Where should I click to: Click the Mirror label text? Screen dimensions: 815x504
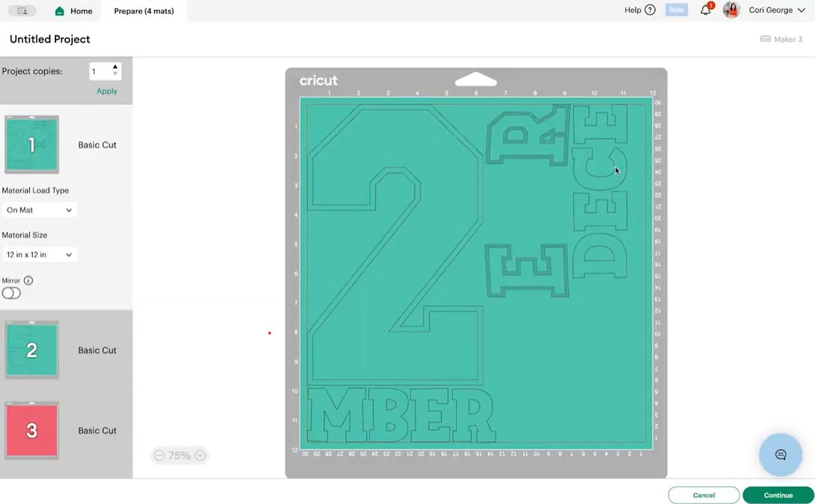(11, 280)
